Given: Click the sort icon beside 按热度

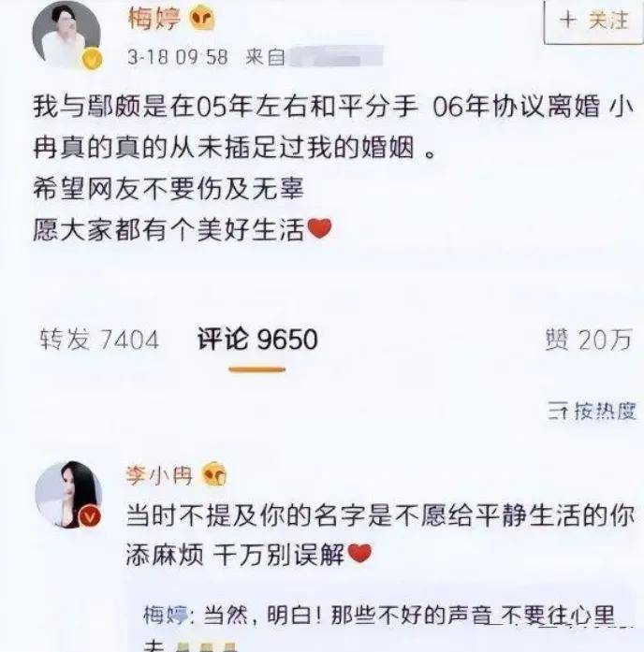Looking at the screenshot, I should tap(558, 412).
